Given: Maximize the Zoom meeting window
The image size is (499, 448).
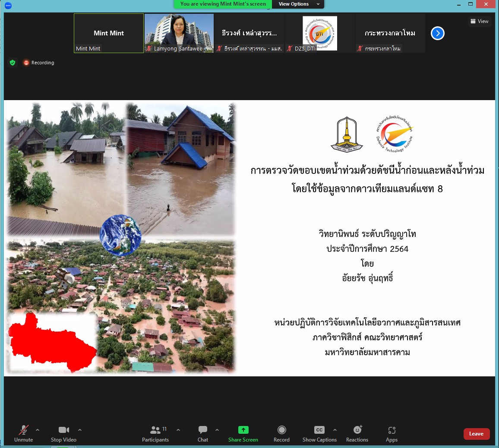Looking at the screenshot, I should (471, 4).
